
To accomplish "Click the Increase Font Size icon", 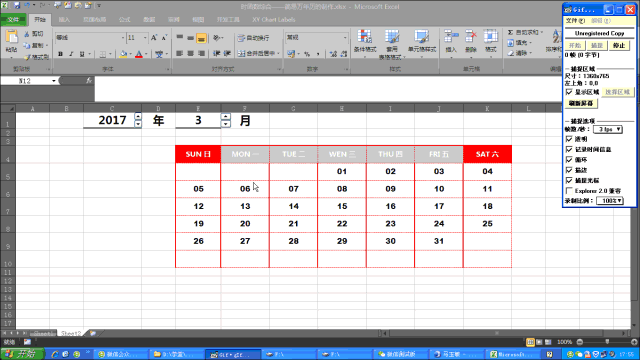I will [x=154, y=38].
